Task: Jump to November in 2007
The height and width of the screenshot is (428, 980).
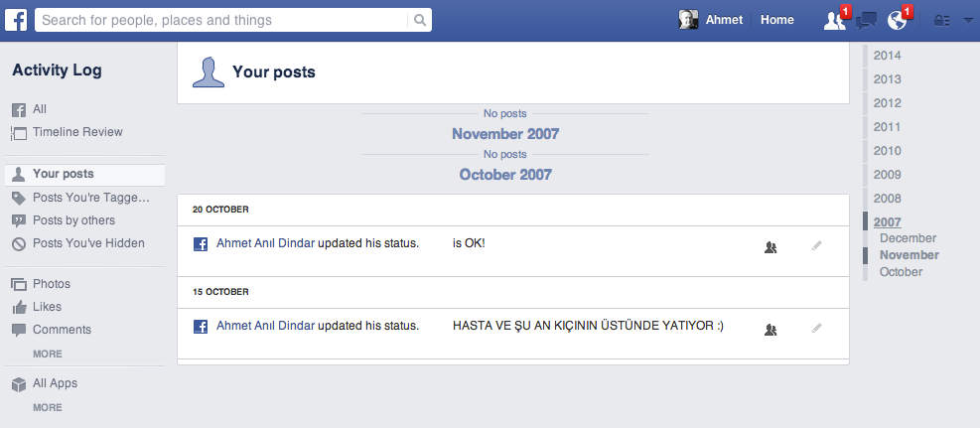Action: point(909,255)
